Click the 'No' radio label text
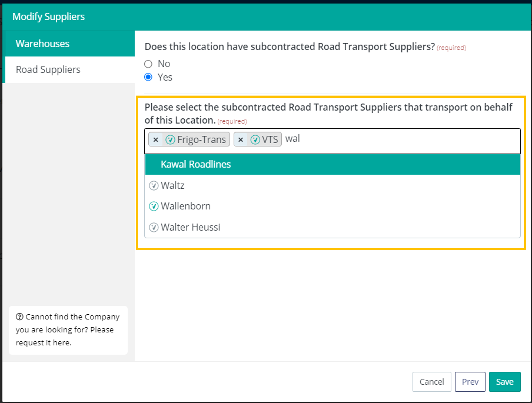Screen dimensions: 532x403 (x=164, y=64)
